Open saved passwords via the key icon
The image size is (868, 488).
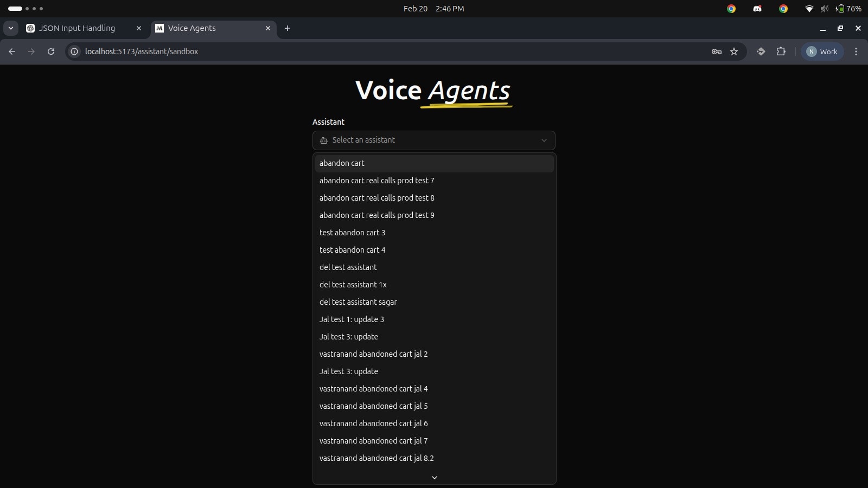click(717, 52)
